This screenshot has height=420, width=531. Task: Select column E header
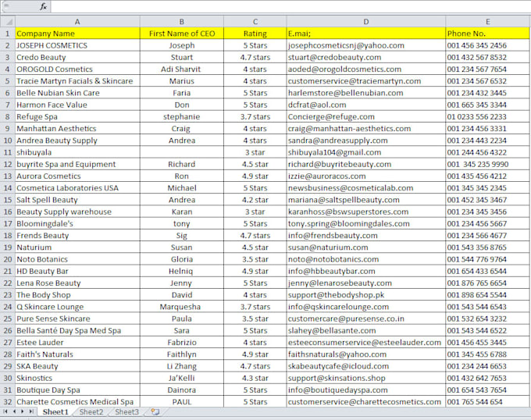coord(487,22)
